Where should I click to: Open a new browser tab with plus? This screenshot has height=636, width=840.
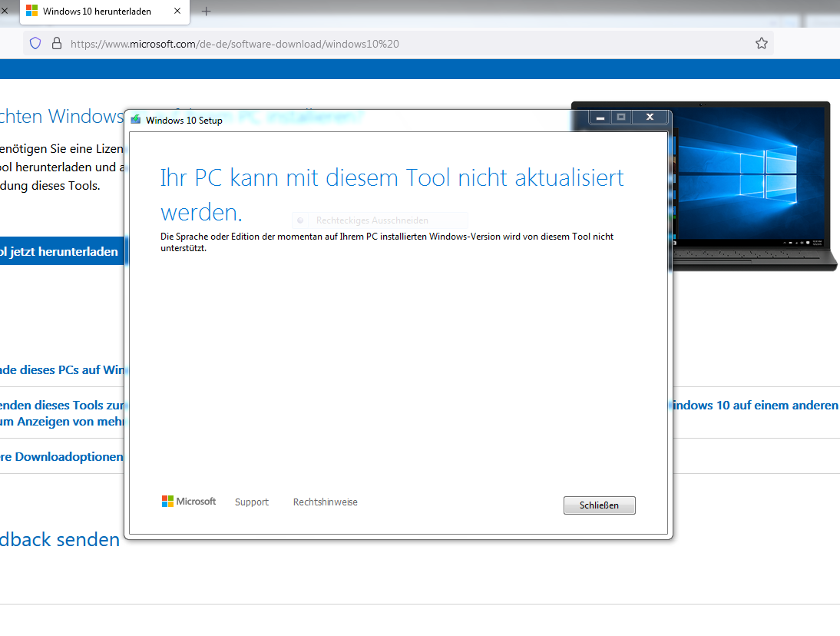point(207,12)
